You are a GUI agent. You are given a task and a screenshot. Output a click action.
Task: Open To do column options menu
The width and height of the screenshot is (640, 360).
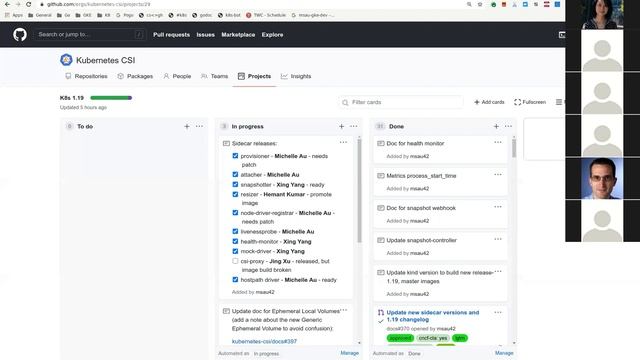(x=199, y=127)
